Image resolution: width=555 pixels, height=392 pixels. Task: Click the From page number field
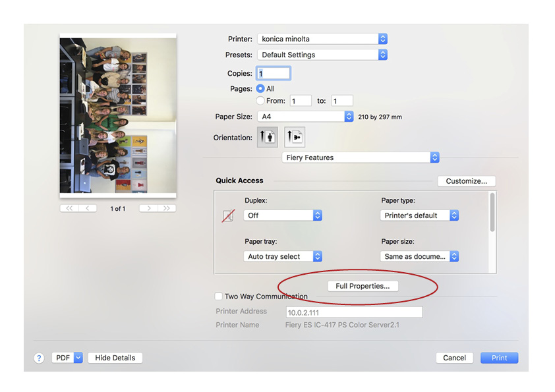coord(301,101)
